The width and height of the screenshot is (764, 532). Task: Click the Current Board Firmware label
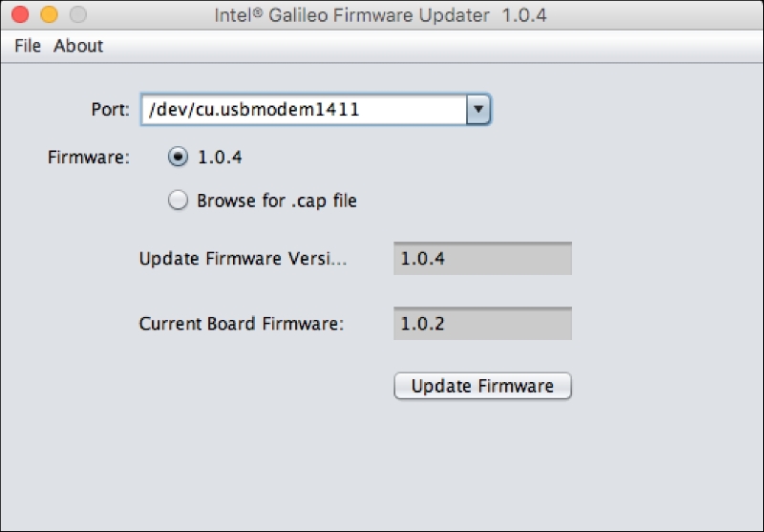(242, 324)
